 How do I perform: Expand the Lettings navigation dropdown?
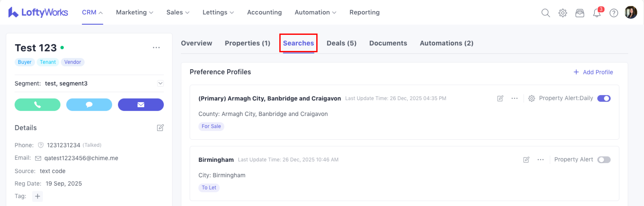click(x=218, y=12)
